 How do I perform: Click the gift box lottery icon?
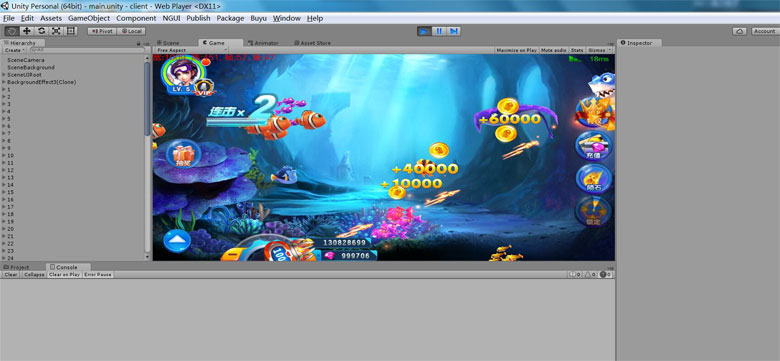(183, 155)
